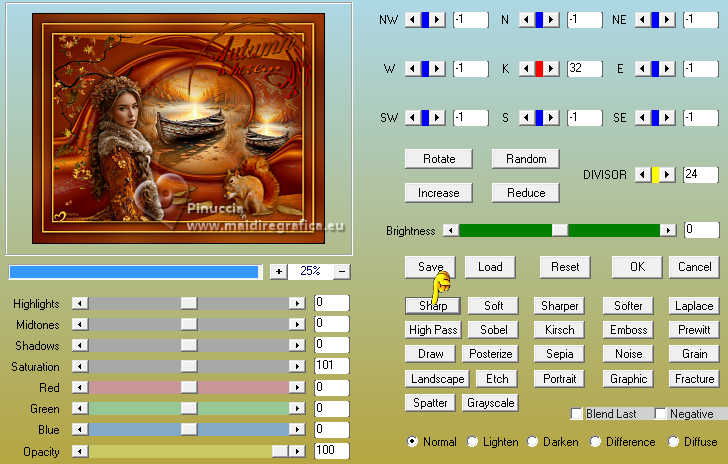728x464 pixels.
Task: Apply the Laplace preset
Action: [x=694, y=306]
